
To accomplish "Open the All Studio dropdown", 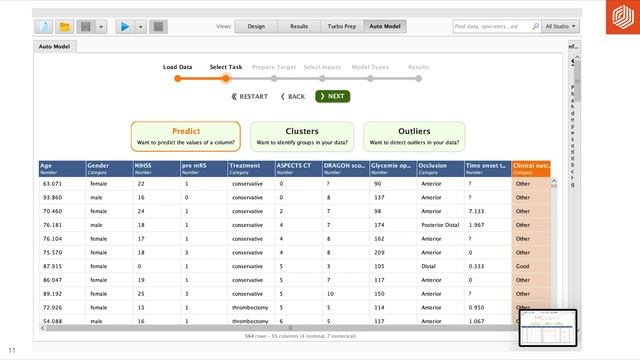I will [560, 26].
